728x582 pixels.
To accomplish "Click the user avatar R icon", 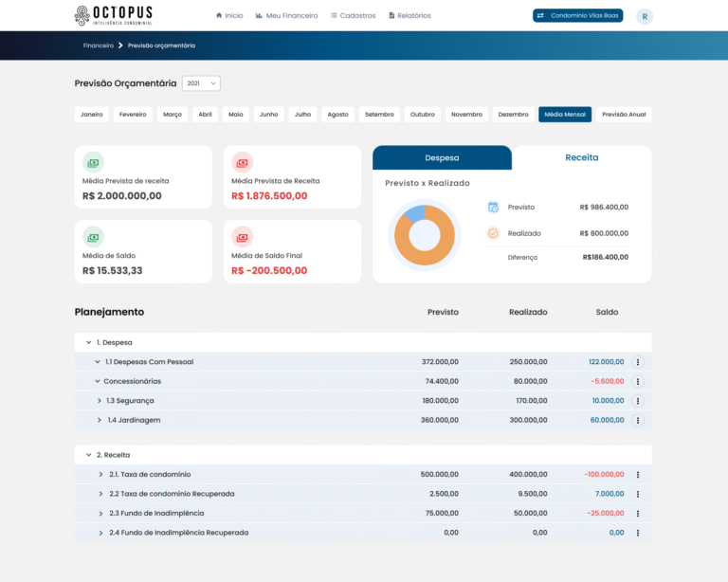I will [645, 16].
